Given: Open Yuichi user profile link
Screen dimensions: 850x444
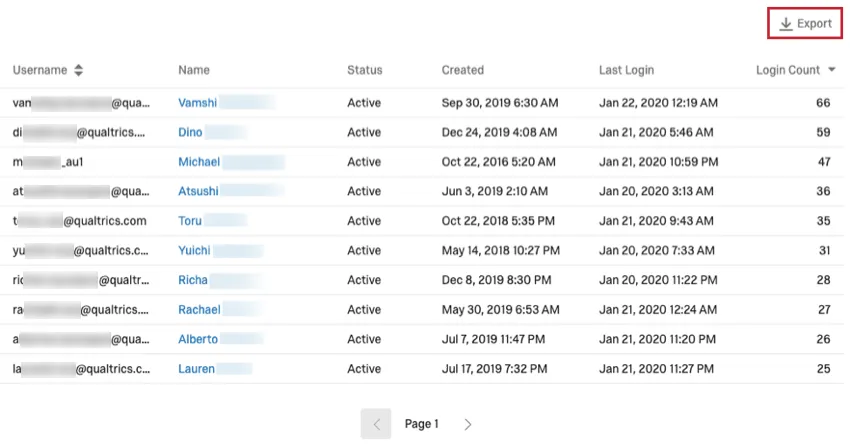Looking at the screenshot, I should click(x=194, y=251).
